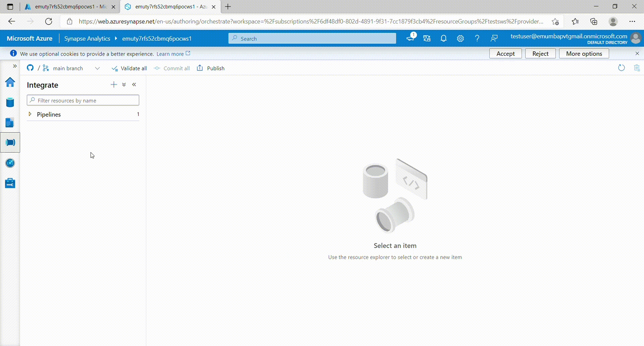The width and height of the screenshot is (644, 346).
Task: Add a new Integrate resource
Action: pyautogui.click(x=114, y=84)
